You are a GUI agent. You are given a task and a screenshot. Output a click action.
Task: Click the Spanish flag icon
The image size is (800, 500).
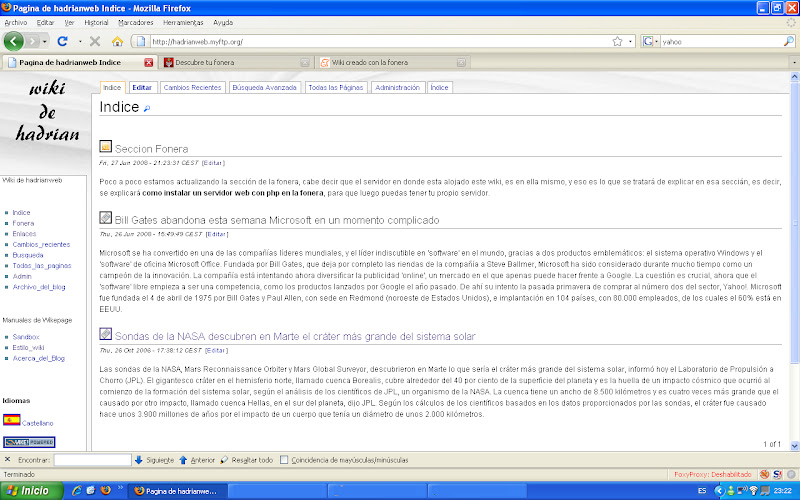pos(11,419)
